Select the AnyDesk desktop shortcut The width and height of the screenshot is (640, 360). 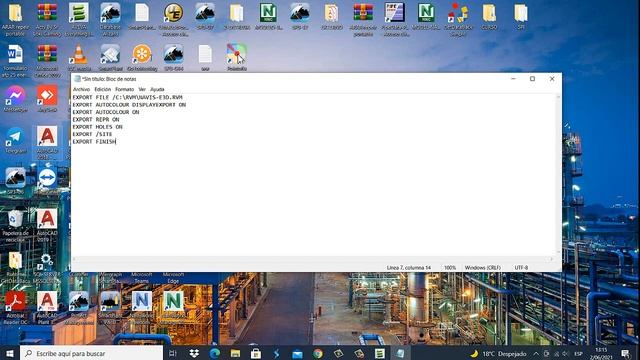[x=47, y=99]
